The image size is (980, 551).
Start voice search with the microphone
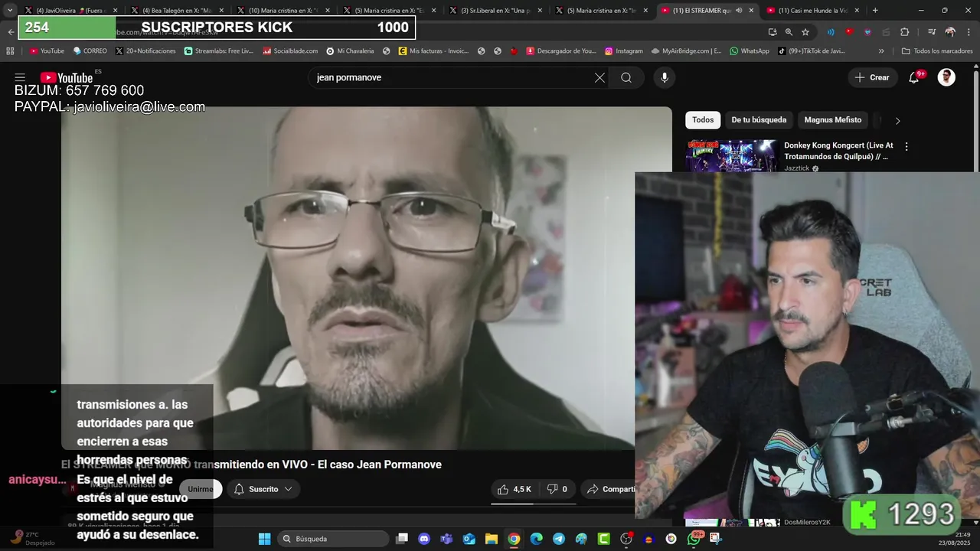pos(665,77)
